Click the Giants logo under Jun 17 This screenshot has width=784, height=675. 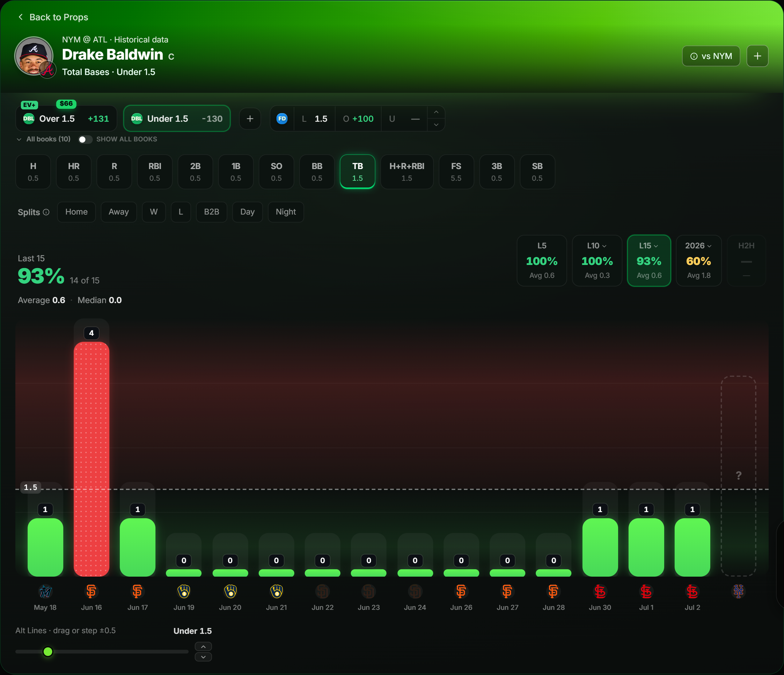click(138, 591)
